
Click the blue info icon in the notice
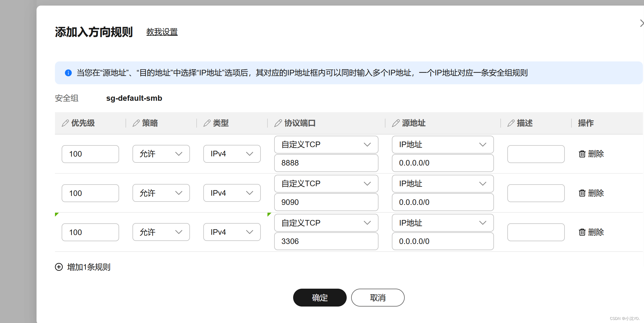(x=68, y=73)
